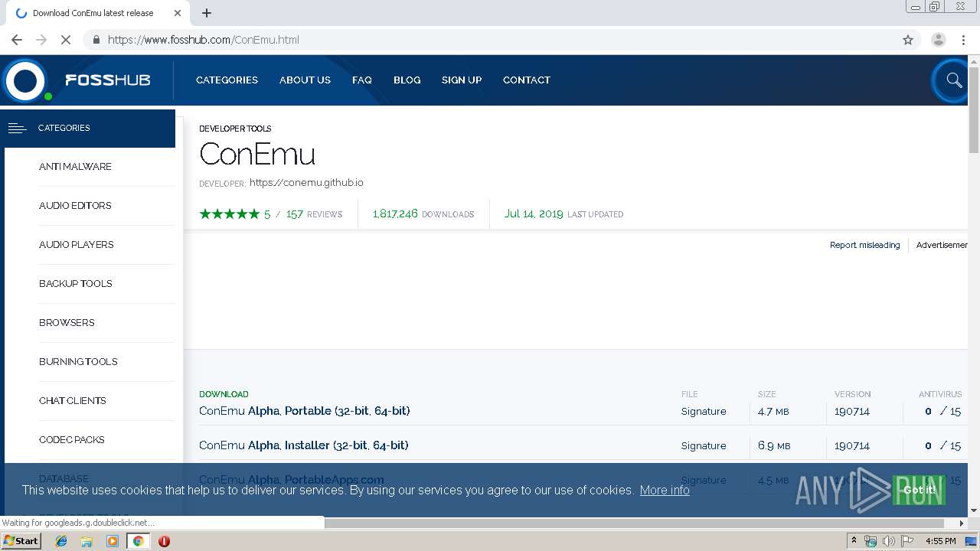Image resolution: width=980 pixels, height=551 pixels.
Task: View antivirus result for Installer row
Action: [x=942, y=445]
